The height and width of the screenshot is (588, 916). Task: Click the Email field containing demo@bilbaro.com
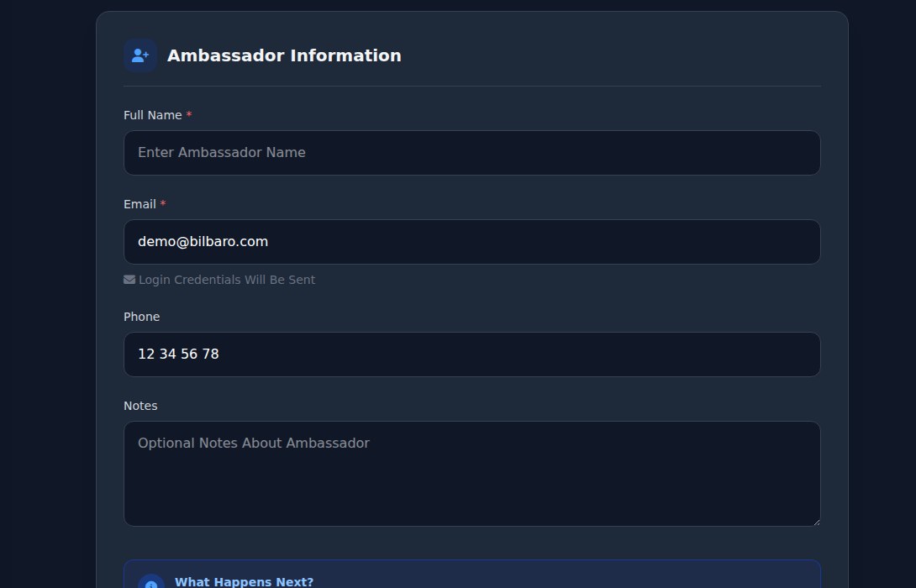pos(472,242)
